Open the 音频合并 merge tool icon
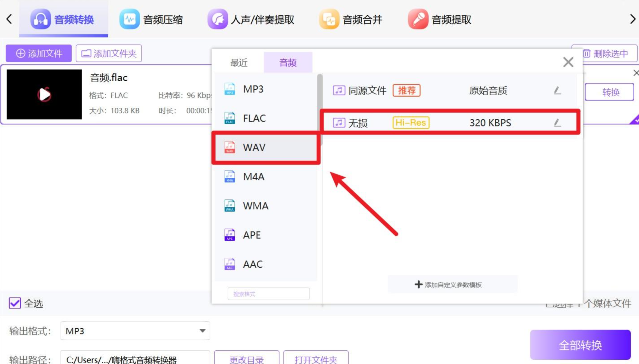639x364 pixels. [329, 19]
